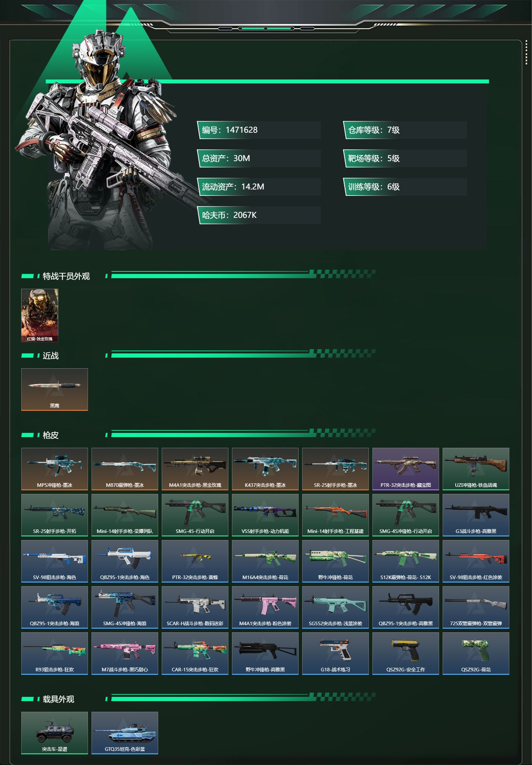Choose Mini-14射手步枪-荣耀列队 skin
Image resolution: width=532 pixels, height=765 pixels.
coord(125,515)
